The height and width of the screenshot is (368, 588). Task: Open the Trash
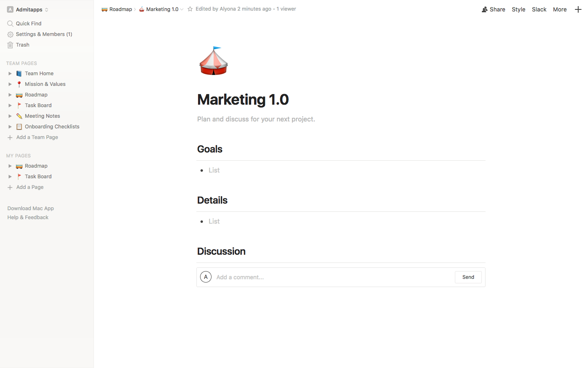tap(22, 45)
